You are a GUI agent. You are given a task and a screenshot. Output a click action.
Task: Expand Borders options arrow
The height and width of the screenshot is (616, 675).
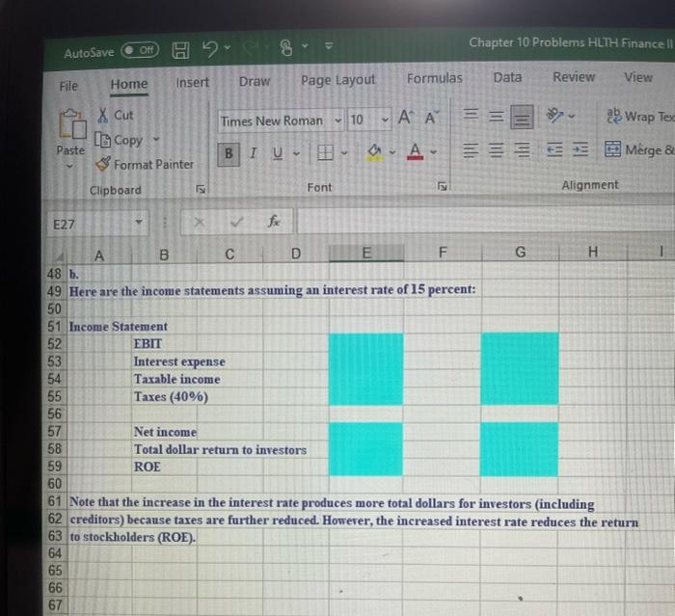pos(344,152)
